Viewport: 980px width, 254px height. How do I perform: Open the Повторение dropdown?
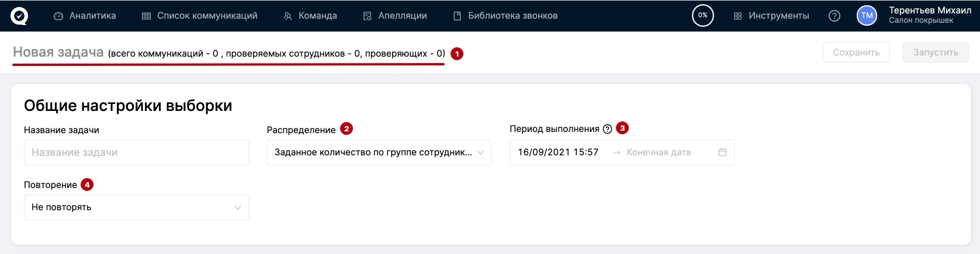click(x=136, y=207)
